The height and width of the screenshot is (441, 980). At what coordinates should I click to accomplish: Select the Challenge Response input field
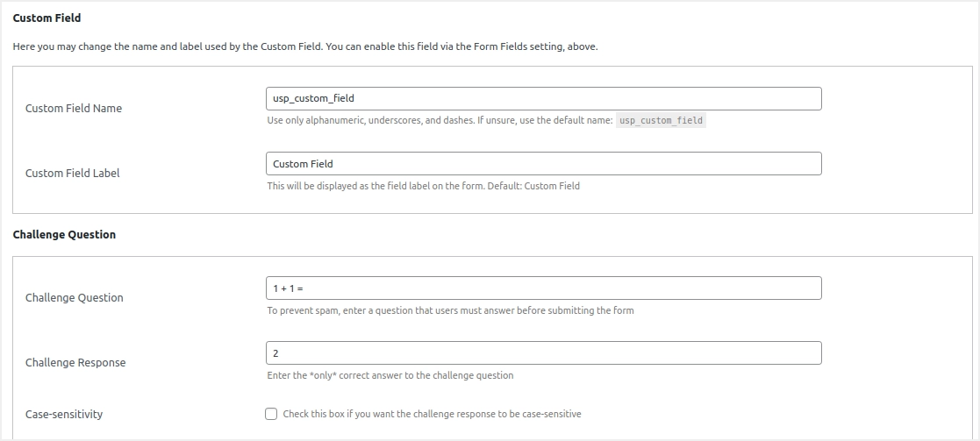(543, 353)
